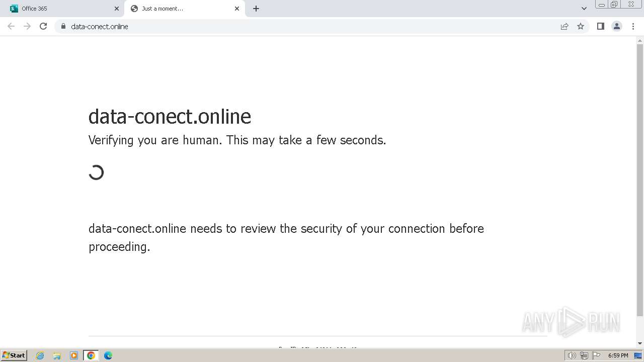Click 'Verifying you are human' text
644x362 pixels.
pyautogui.click(x=237, y=140)
